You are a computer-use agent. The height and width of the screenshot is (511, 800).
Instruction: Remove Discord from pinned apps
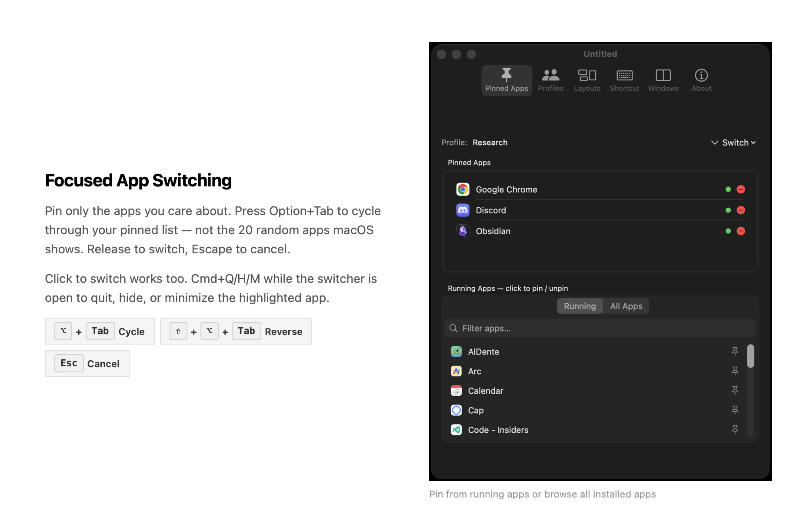pyautogui.click(x=741, y=210)
